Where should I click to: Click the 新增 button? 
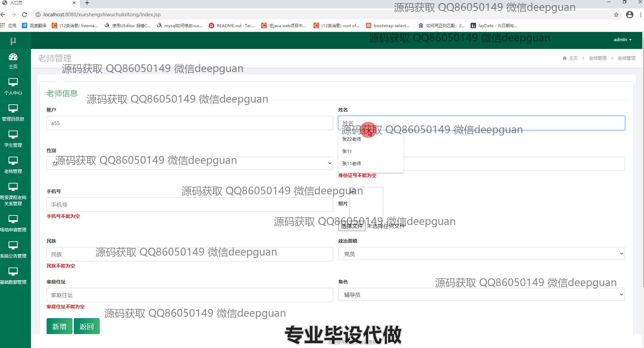coord(59,326)
